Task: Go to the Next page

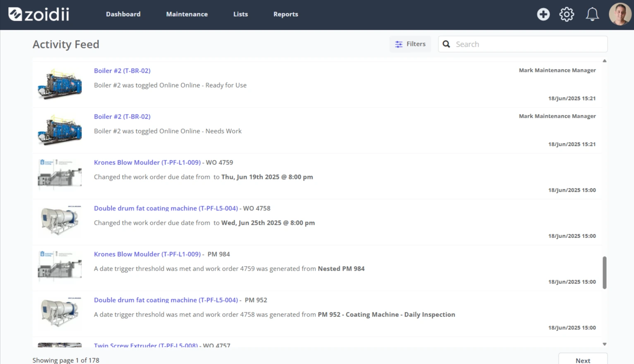Action: pos(583,359)
